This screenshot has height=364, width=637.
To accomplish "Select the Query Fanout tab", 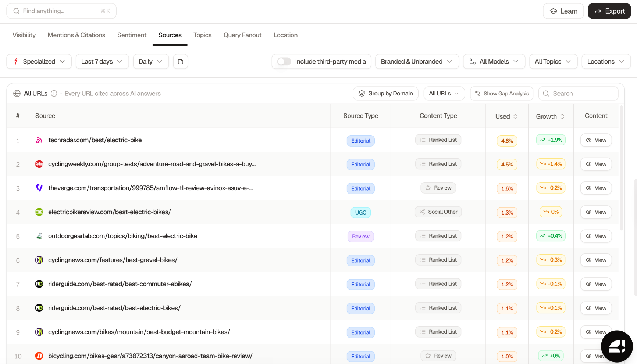I will coord(242,35).
